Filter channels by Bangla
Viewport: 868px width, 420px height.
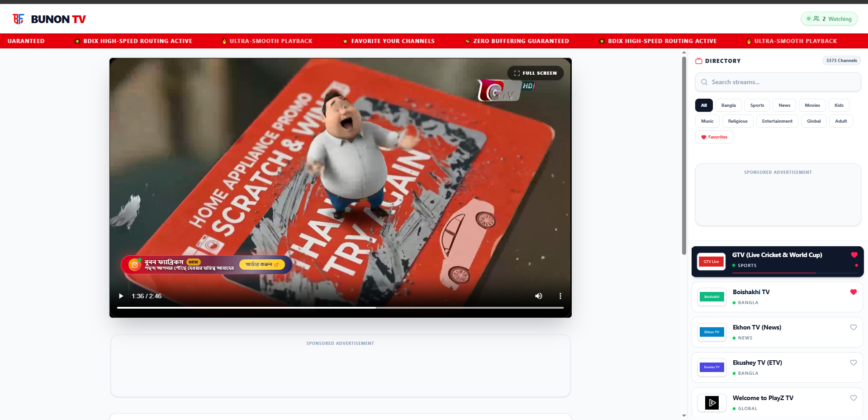click(x=728, y=105)
